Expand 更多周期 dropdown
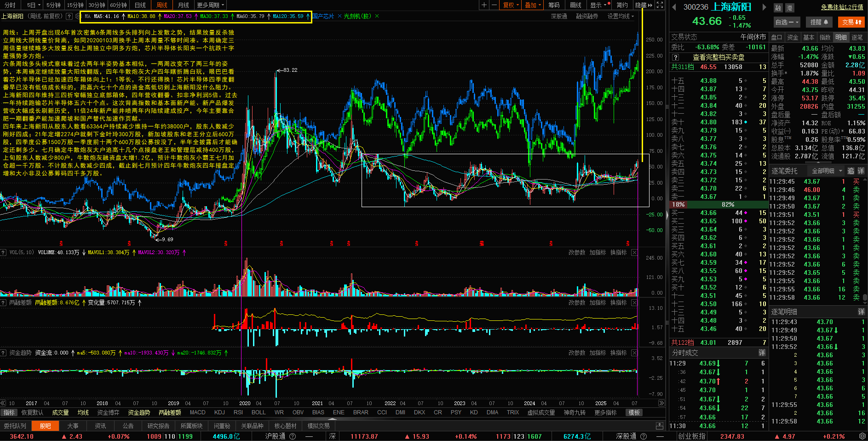 coord(211,5)
